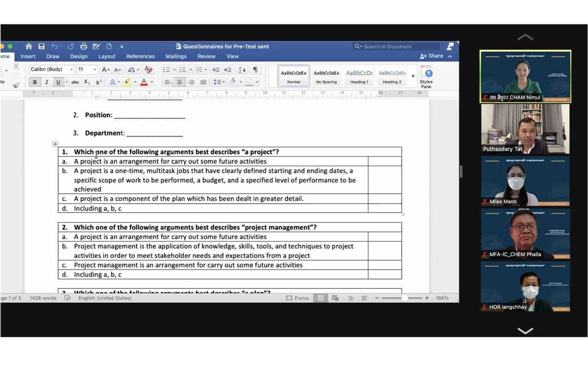Screen dimensions: 588x368
Task: Create a new blank document icon
Action: click(109, 46)
